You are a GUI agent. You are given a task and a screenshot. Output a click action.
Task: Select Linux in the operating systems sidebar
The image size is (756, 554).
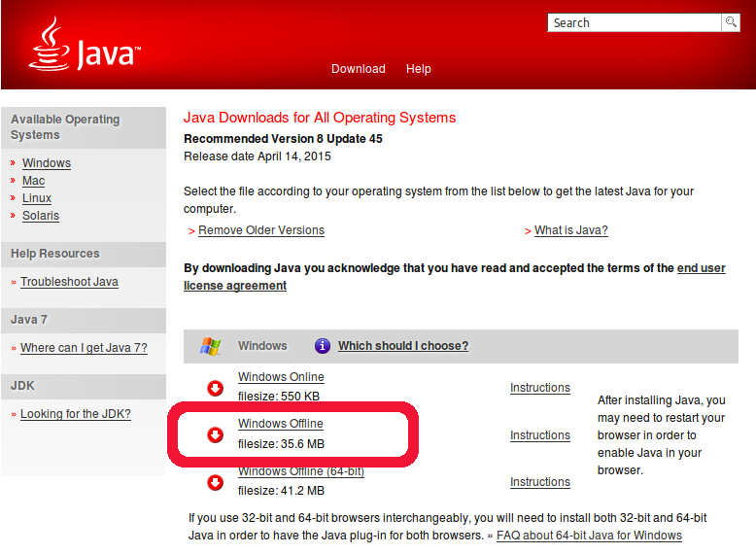click(x=37, y=198)
